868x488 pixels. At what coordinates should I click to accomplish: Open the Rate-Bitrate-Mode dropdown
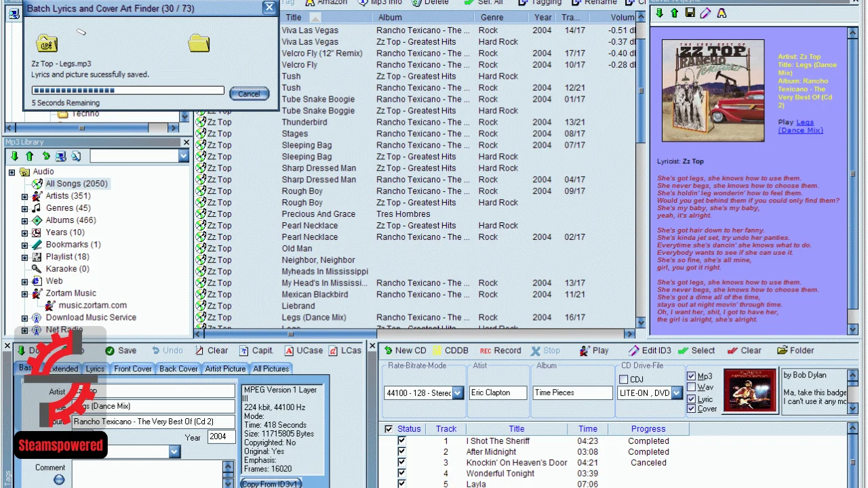[x=458, y=393]
